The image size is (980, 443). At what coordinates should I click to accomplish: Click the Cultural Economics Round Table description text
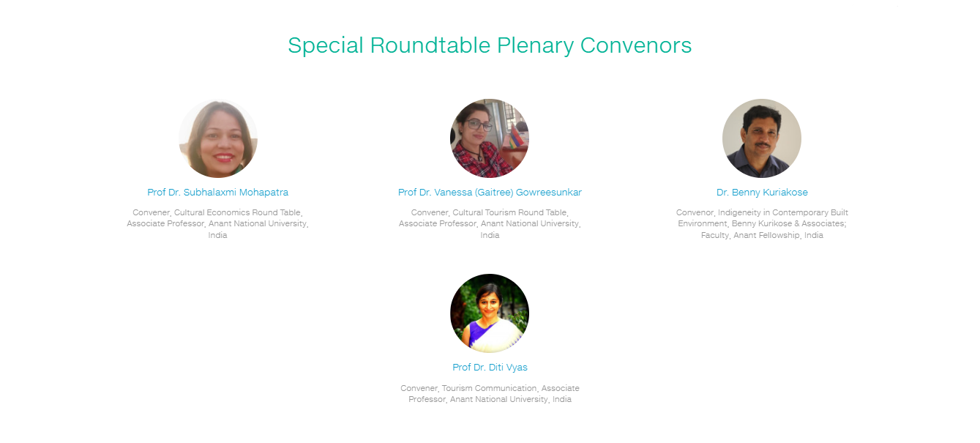tap(218, 224)
